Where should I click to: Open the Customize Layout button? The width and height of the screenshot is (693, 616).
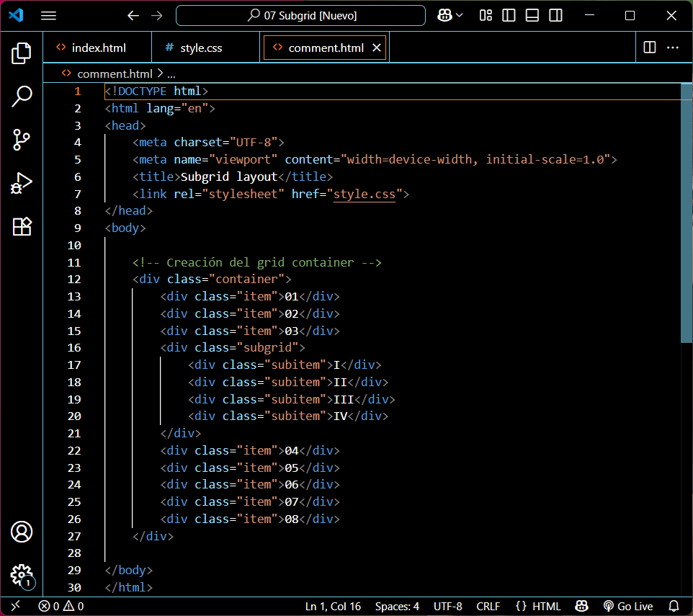click(486, 16)
